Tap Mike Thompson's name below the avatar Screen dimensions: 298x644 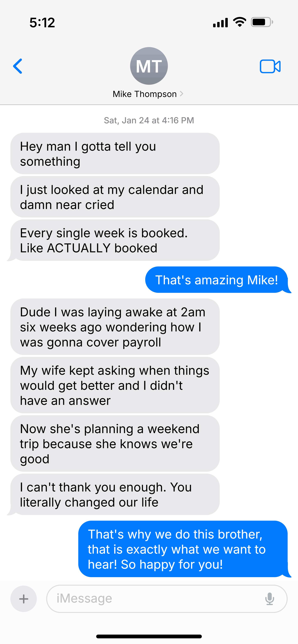(145, 94)
